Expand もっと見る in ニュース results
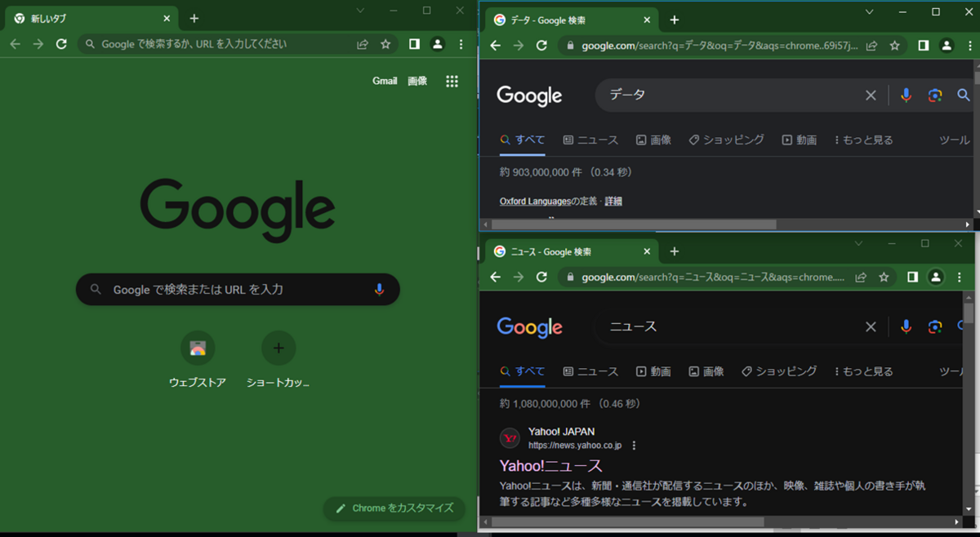The width and height of the screenshot is (980, 537). 864,371
